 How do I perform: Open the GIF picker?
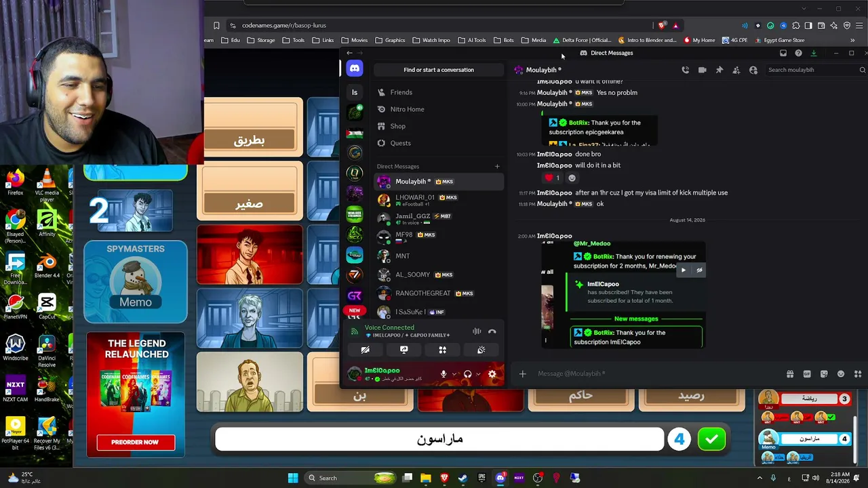[807, 373]
